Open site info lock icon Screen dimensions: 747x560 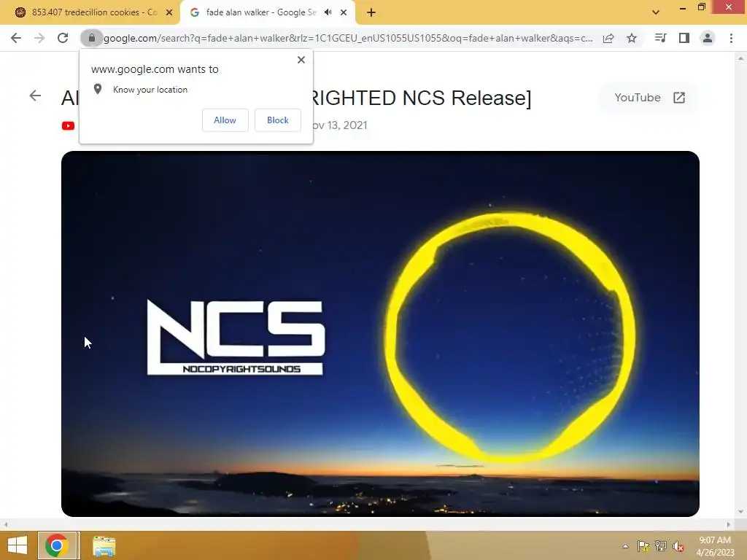pyautogui.click(x=91, y=38)
